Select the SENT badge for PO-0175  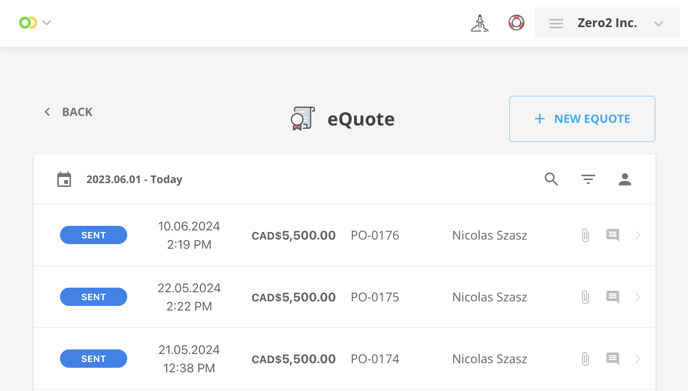[x=93, y=297]
